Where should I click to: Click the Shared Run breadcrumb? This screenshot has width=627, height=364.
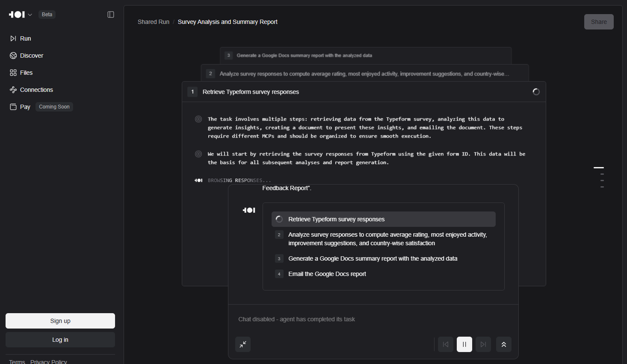click(x=154, y=22)
